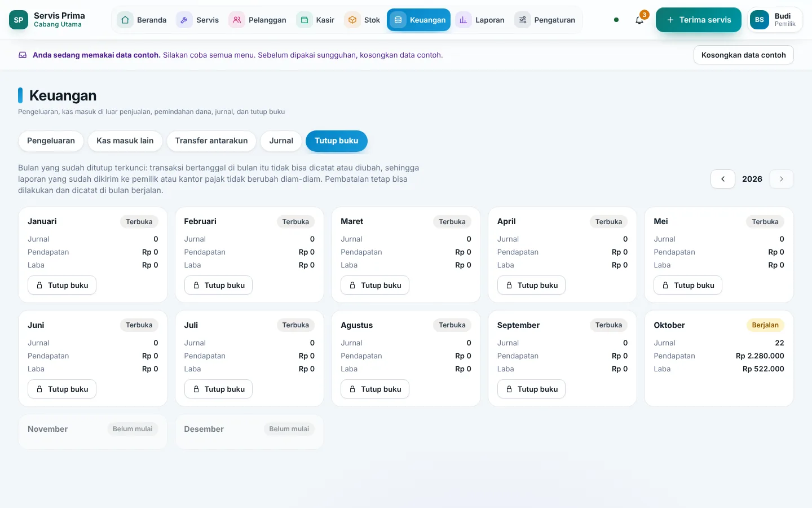Click Oktober profit Rp 522.000
Image resolution: width=812 pixels, height=508 pixels.
click(764, 369)
